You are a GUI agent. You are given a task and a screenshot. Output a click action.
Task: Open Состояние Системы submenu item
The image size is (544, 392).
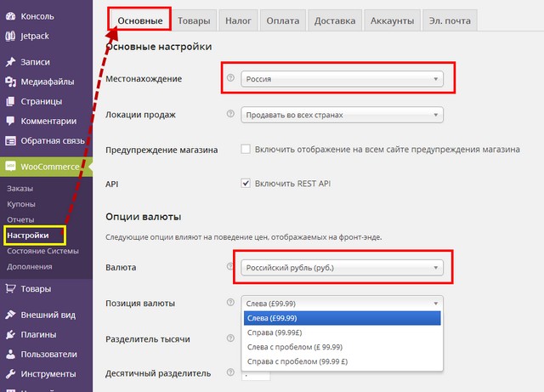click(x=42, y=251)
